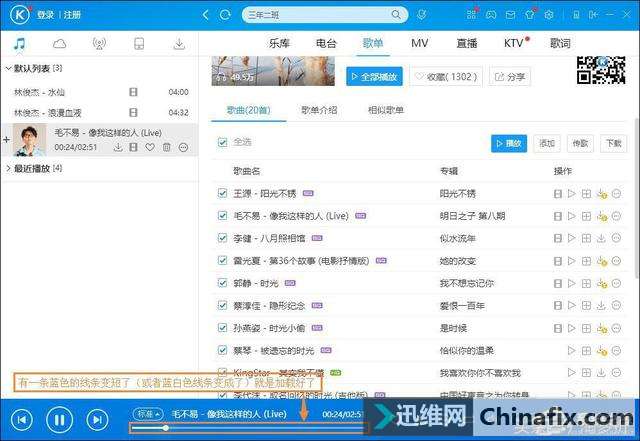This screenshot has height=441, width=640.
Task: Download 蔡淳佳 - 隐形纪念
Action: [x=601, y=305]
